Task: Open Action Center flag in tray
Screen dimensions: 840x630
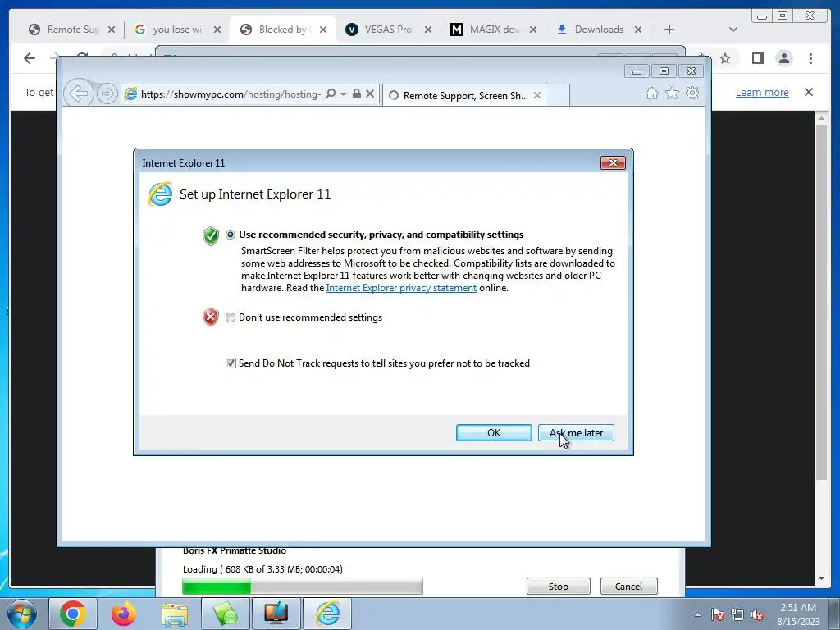Action: [718, 614]
